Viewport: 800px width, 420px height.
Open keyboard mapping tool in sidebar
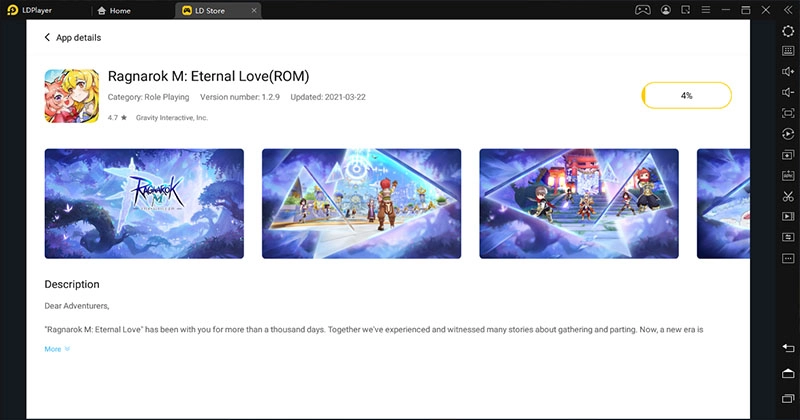click(x=788, y=51)
